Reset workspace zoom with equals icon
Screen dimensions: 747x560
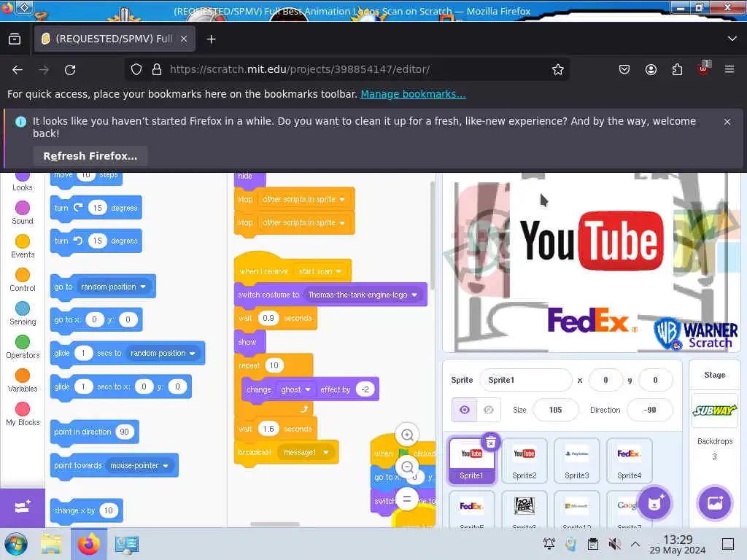pos(407,499)
